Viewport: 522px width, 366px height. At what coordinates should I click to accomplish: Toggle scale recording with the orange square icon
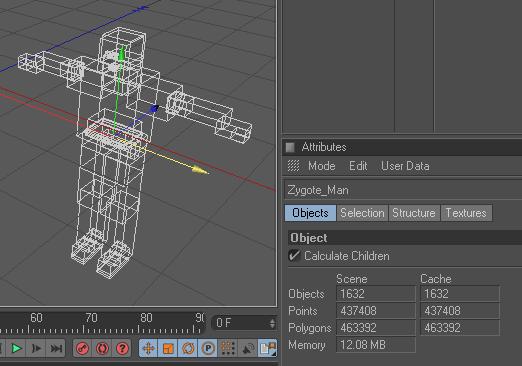(x=168, y=348)
